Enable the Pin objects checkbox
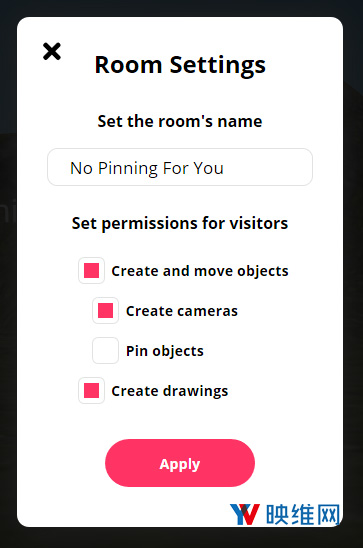363x548 pixels. (106, 351)
